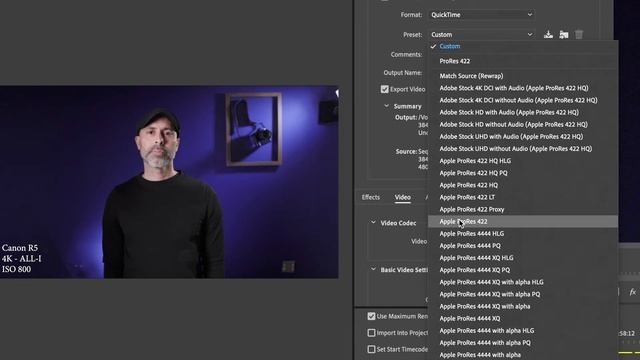Click the Import Preset folder icon
The image size is (640, 360).
(x=564, y=35)
